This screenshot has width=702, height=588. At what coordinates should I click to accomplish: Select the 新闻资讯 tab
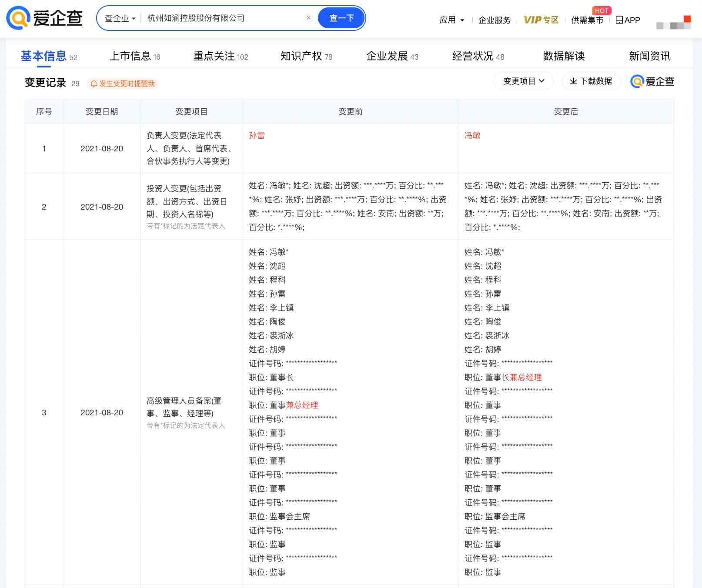point(649,56)
